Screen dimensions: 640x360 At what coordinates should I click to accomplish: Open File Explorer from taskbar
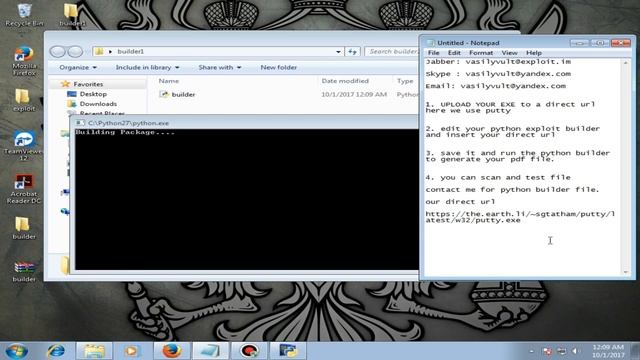point(94,351)
